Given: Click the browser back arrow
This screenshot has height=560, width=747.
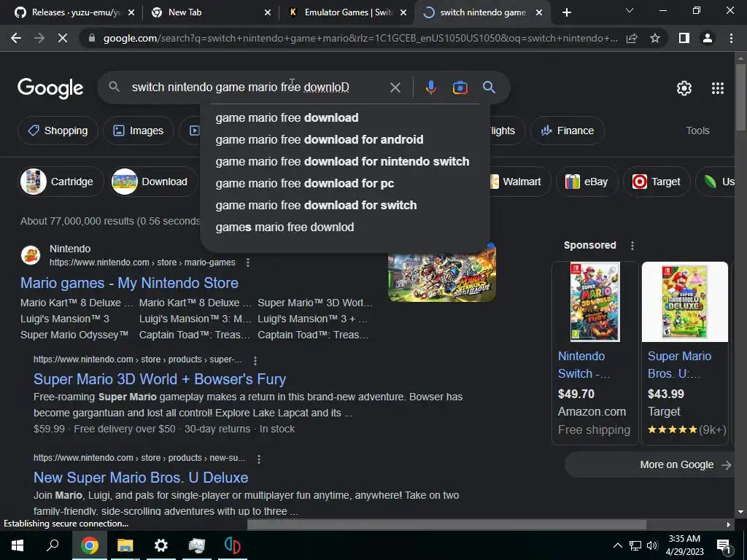Looking at the screenshot, I should tap(16, 38).
